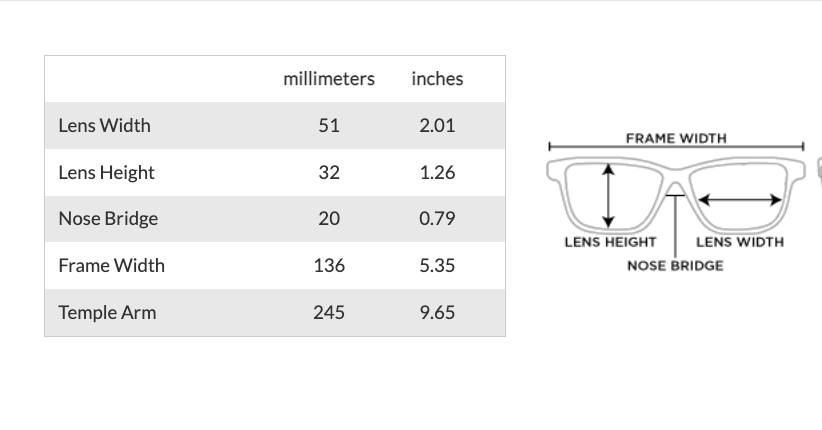Select the 9.65 inches temple arm value
The image size is (822, 430).
437,313
